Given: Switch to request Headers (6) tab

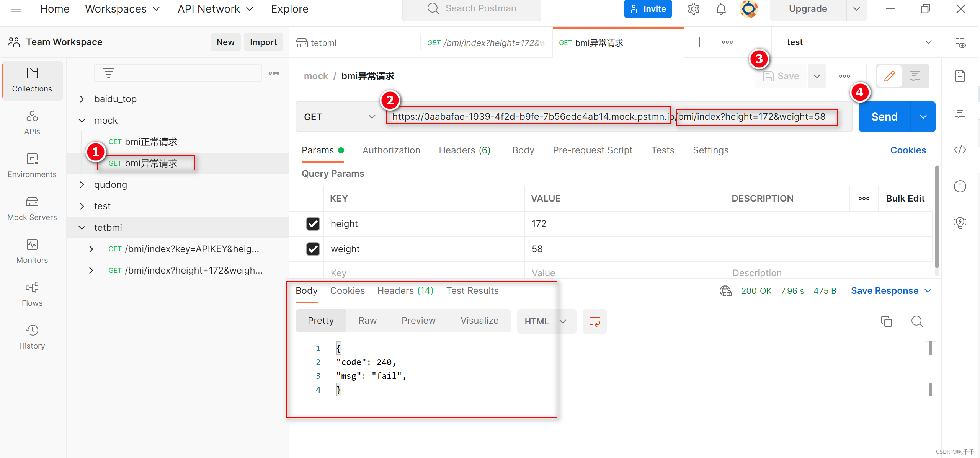Looking at the screenshot, I should pyautogui.click(x=464, y=150).
